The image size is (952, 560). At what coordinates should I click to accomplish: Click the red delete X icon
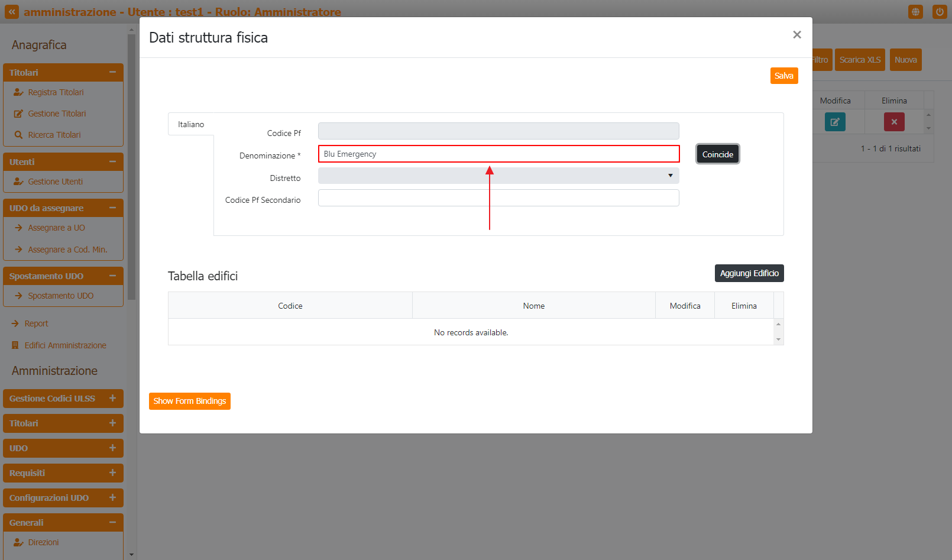tap(894, 122)
